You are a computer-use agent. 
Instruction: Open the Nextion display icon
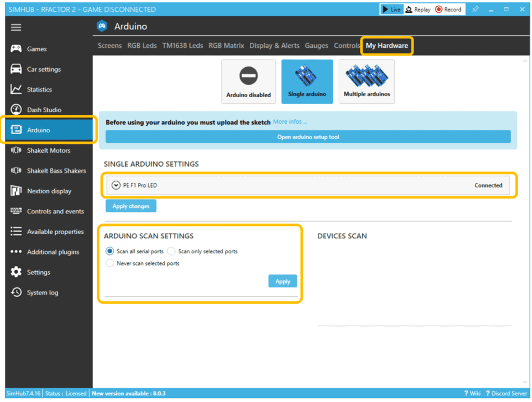click(x=16, y=191)
